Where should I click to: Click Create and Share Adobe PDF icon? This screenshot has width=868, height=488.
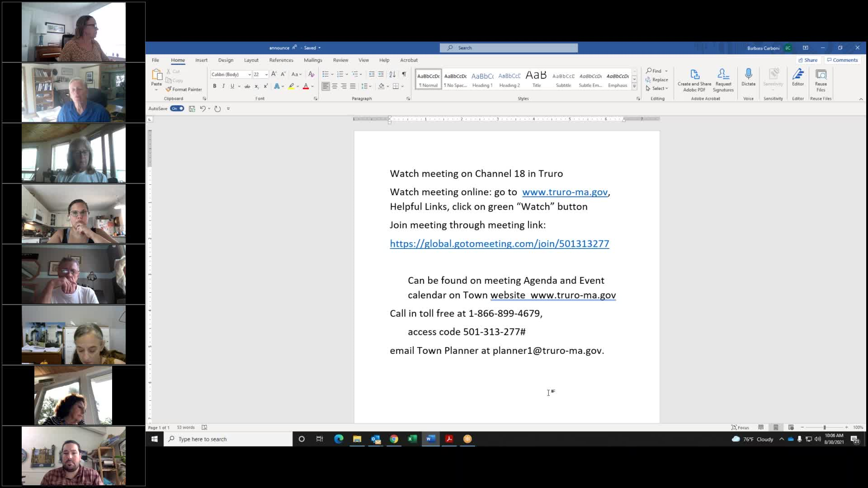point(694,75)
